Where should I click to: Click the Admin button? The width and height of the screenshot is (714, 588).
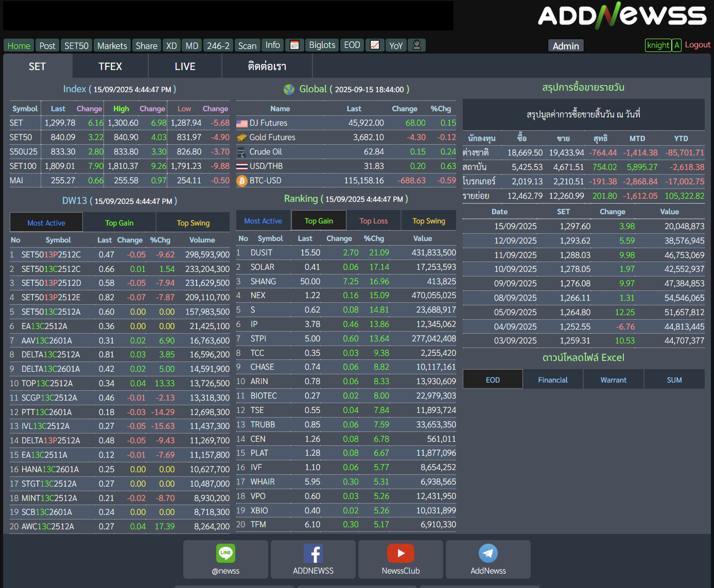point(566,46)
